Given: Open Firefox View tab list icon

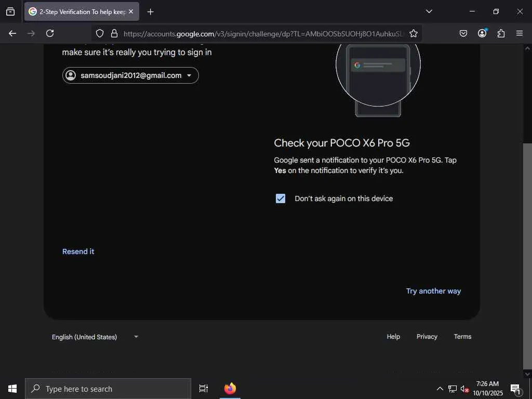Looking at the screenshot, I should pyautogui.click(x=10, y=11).
